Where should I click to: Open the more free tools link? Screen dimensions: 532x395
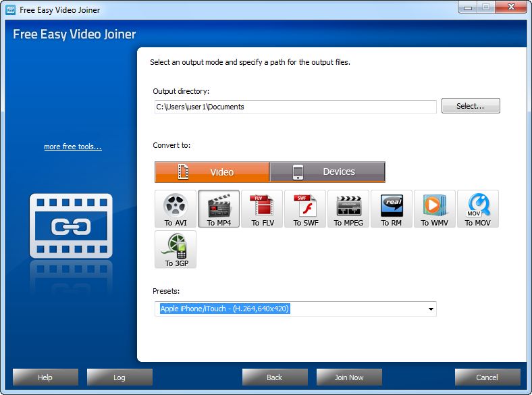(73, 147)
